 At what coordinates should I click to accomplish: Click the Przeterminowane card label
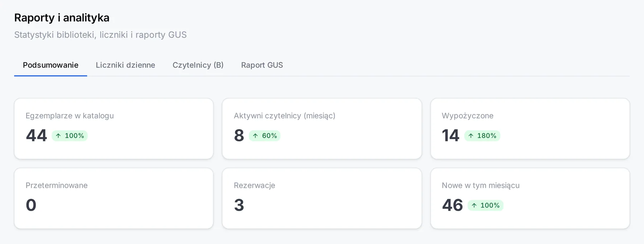coord(57,185)
